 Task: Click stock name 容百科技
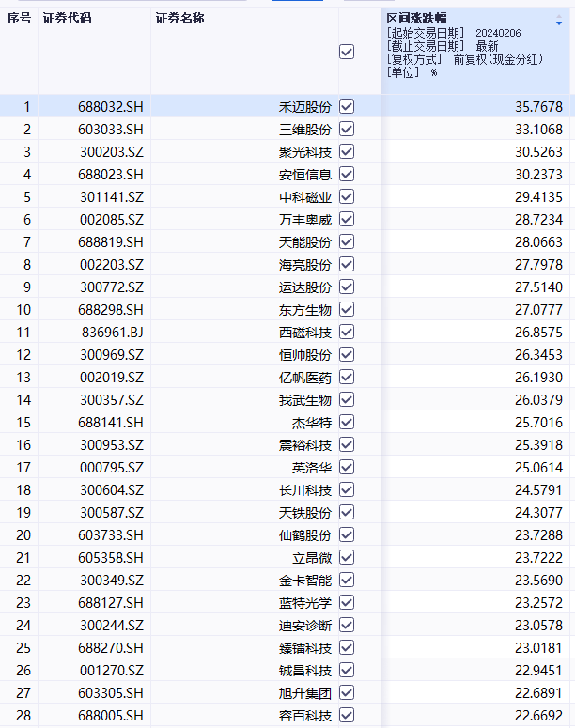[305, 716]
